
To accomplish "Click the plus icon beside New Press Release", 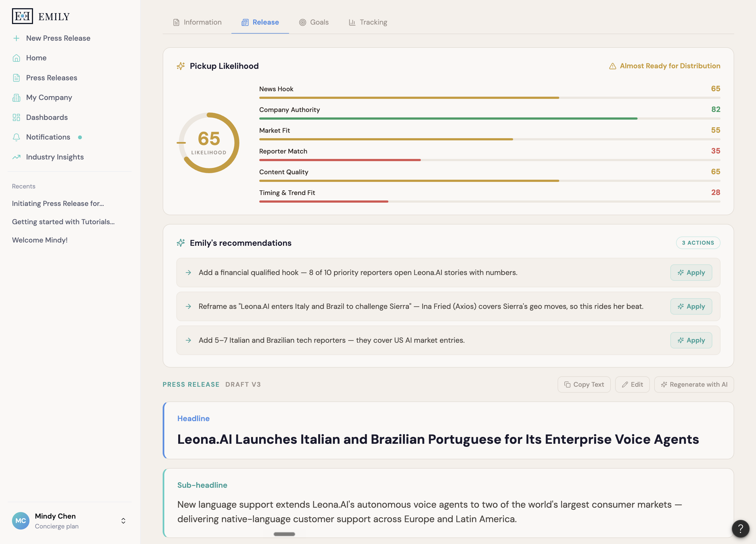I will pos(16,38).
